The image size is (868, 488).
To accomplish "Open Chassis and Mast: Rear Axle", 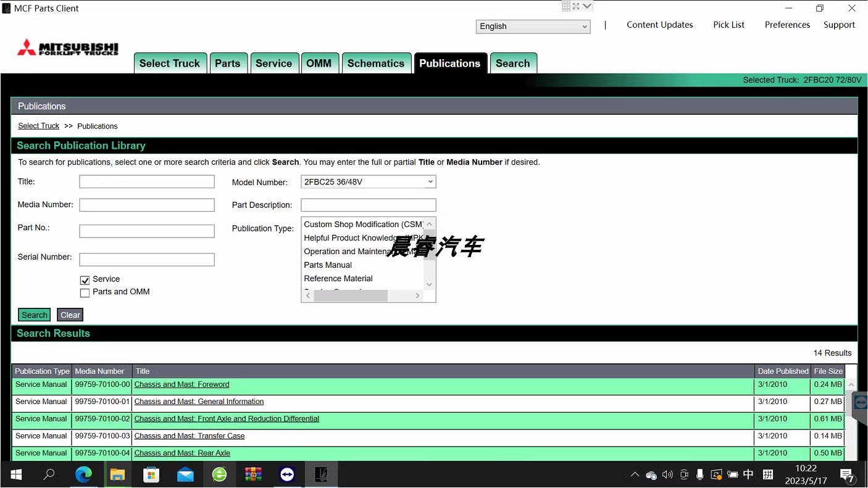I will click(x=183, y=453).
